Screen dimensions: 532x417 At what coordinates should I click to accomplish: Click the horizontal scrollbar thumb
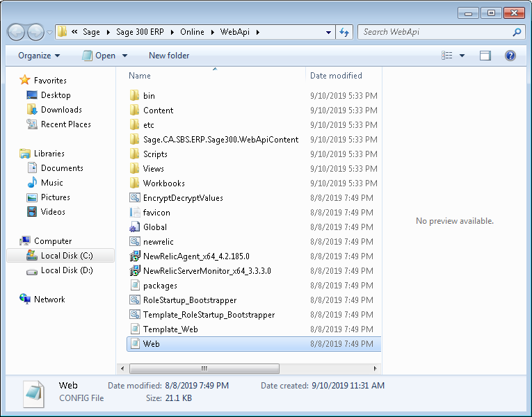coord(204,368)
